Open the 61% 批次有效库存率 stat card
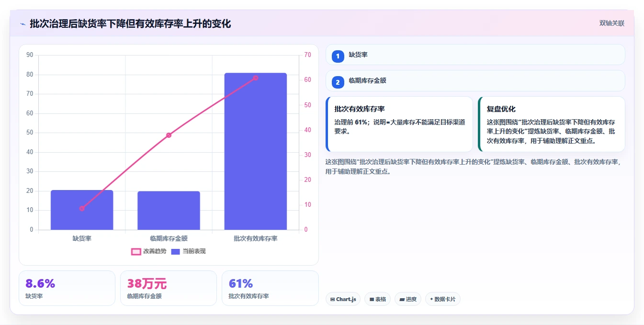The height and width of the screenshot is (325, 644). (270, 288)
